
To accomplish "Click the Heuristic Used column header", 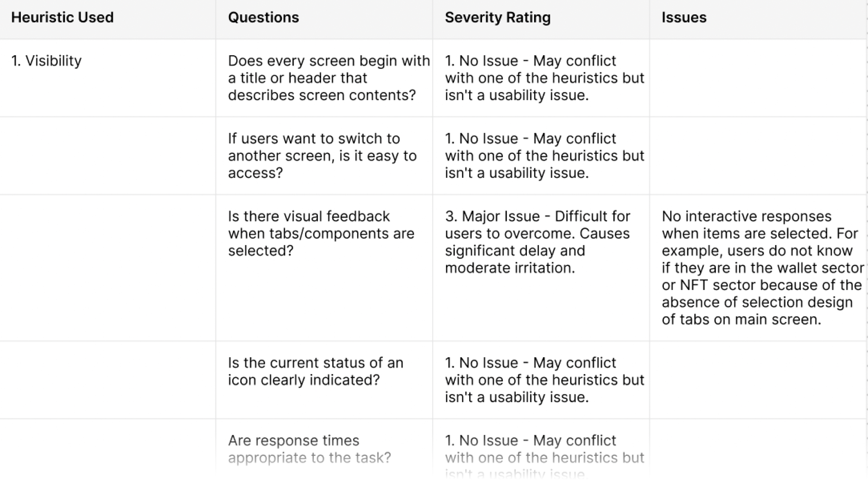I will pos(63,17).
